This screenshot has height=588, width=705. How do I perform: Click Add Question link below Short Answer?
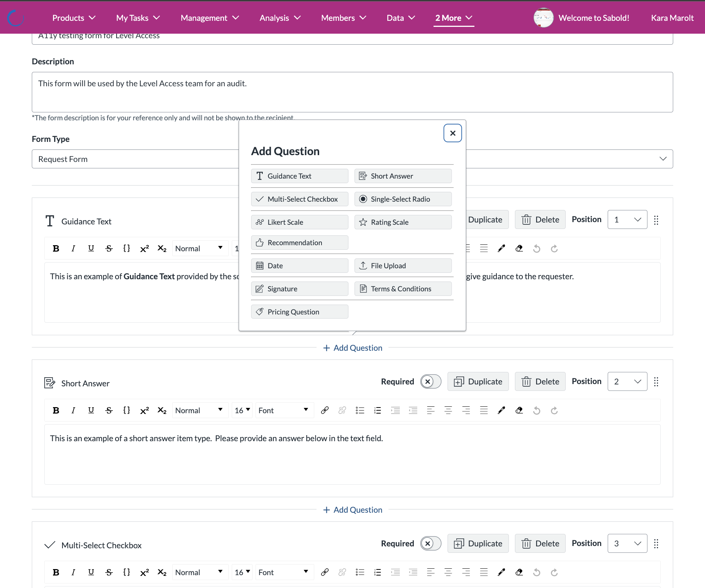click(x=352, y=510)
